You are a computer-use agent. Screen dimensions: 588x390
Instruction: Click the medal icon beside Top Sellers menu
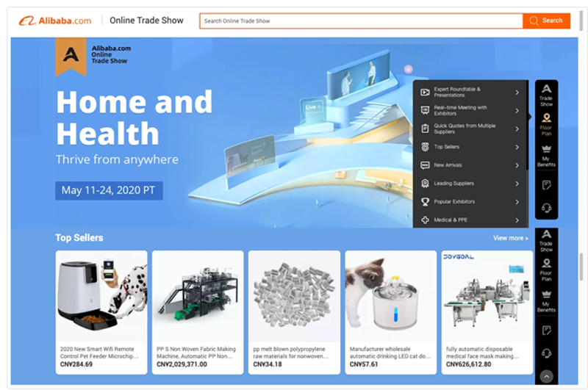coord(425,147)
